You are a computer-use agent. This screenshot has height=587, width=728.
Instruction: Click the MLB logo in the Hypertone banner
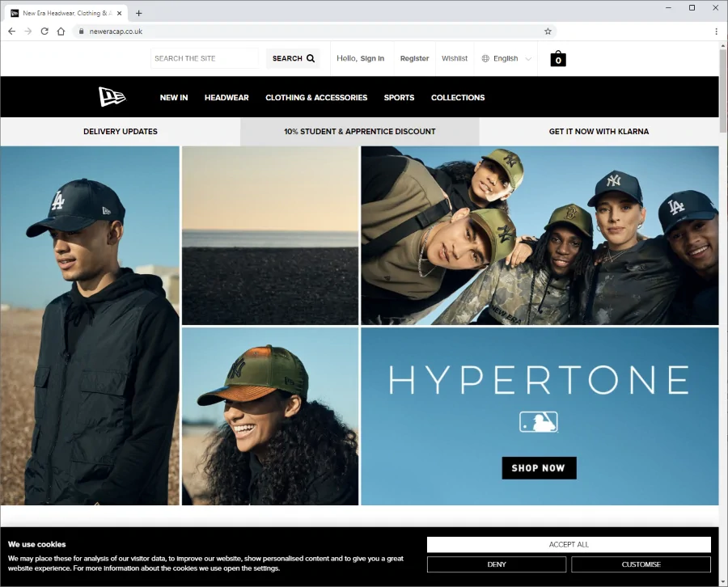(539, 422)
